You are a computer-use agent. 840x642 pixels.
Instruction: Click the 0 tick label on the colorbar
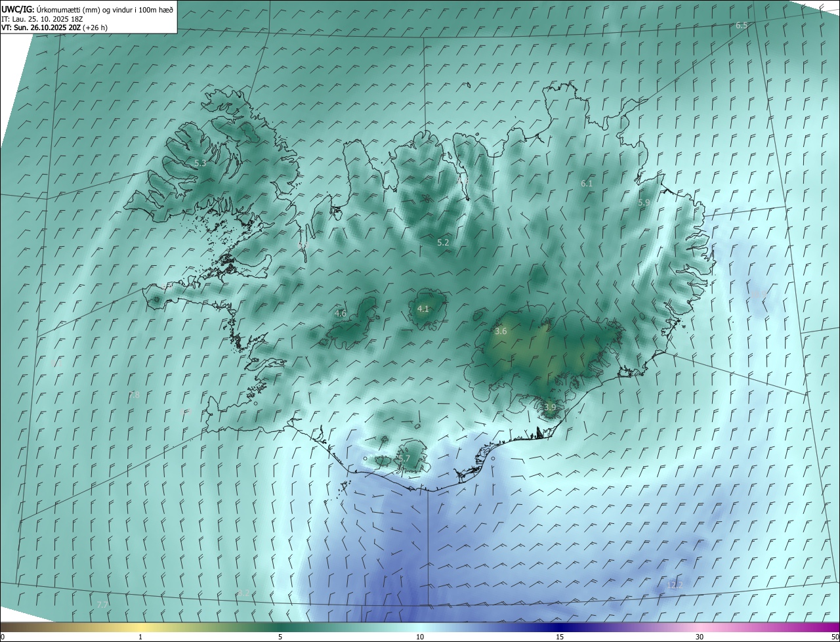point(3,637)
